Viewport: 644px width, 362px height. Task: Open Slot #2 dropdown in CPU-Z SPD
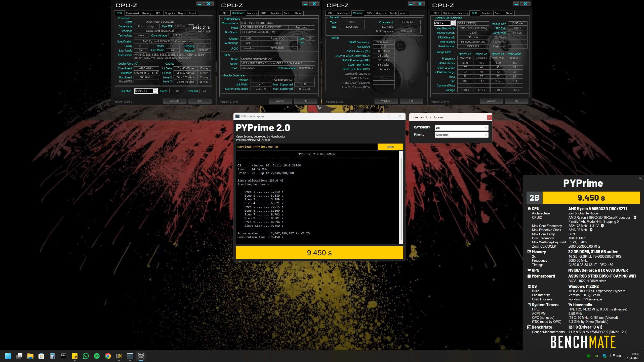point(445,23)
